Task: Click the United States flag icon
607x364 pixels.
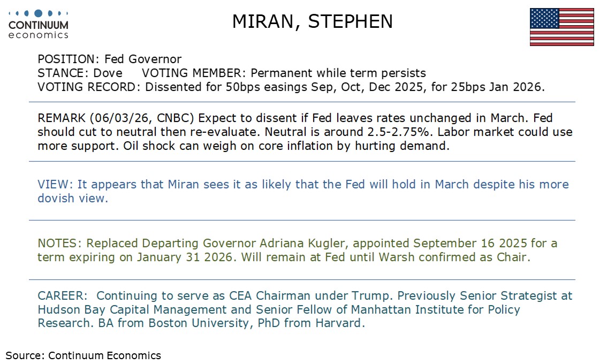Action: 562,27
